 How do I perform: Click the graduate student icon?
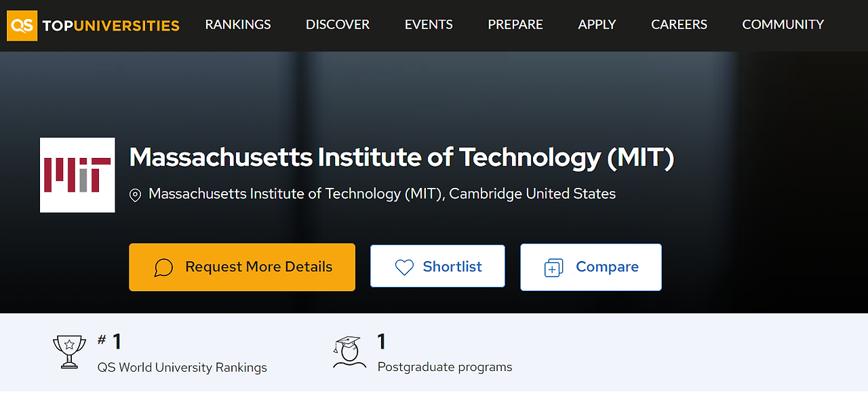pyautogui.click(x=349, y=352)
